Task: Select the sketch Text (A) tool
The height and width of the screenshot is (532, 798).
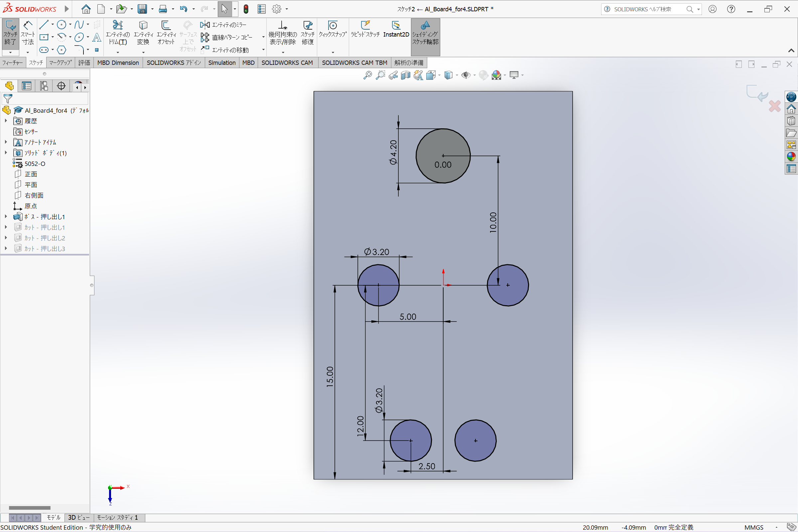Action: coord(97,37)
